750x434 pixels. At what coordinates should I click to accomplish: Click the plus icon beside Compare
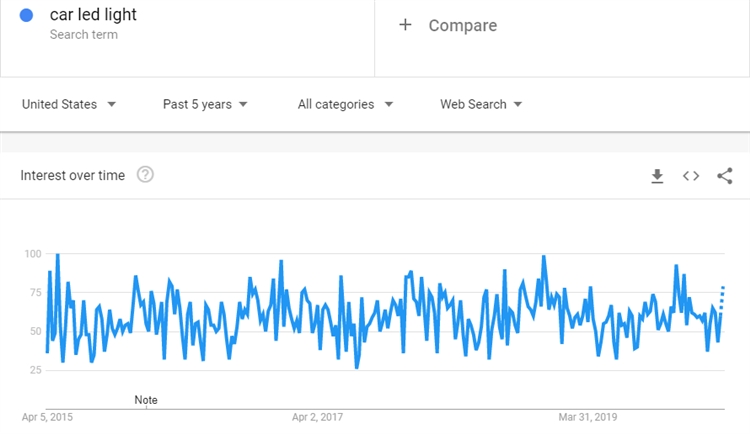coord(405,25)
